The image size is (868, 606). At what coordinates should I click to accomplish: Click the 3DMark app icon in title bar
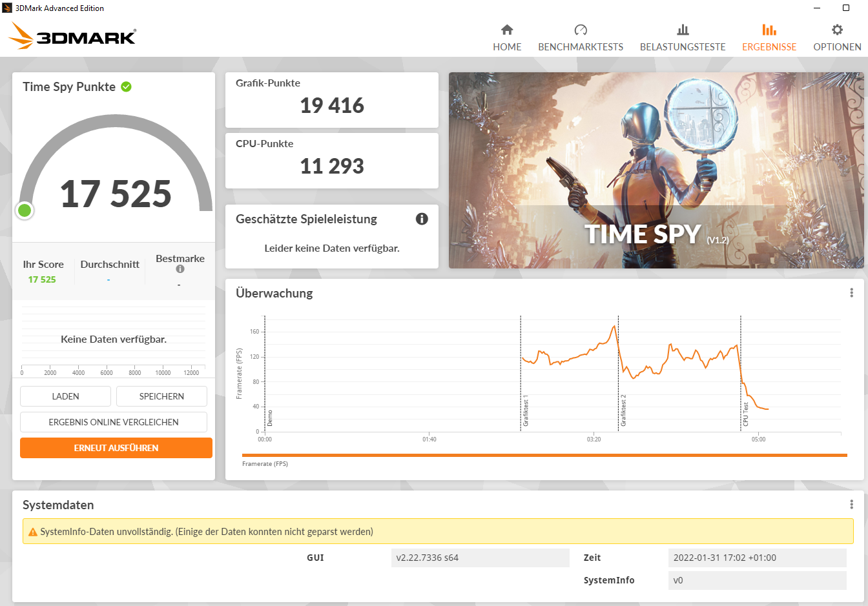7,8
